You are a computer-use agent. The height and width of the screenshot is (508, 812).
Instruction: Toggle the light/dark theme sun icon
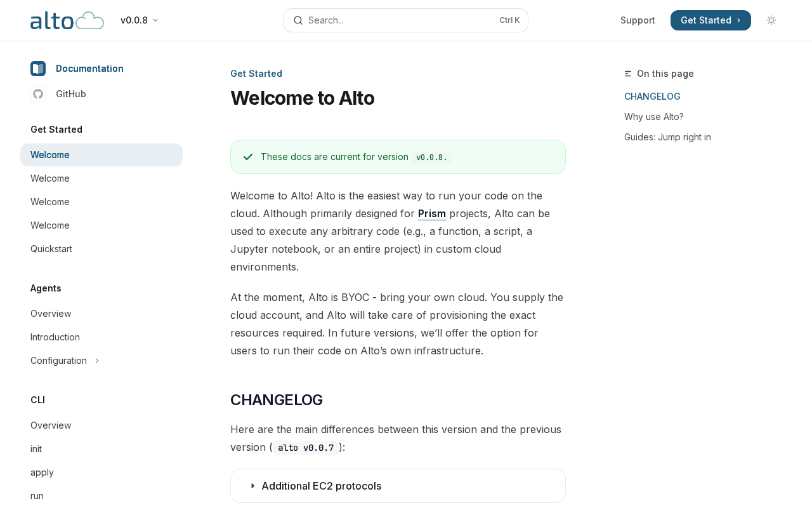point(771,20)
